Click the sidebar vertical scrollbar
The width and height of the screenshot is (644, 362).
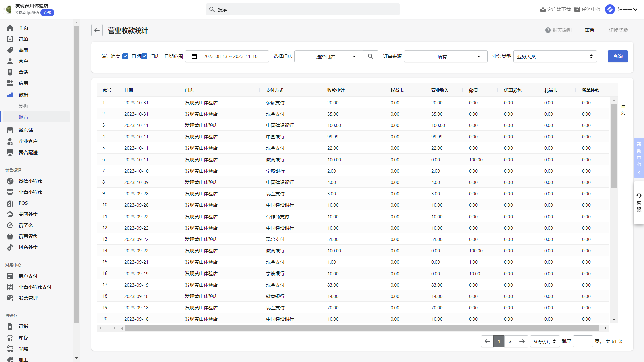[x=76, y=174]
